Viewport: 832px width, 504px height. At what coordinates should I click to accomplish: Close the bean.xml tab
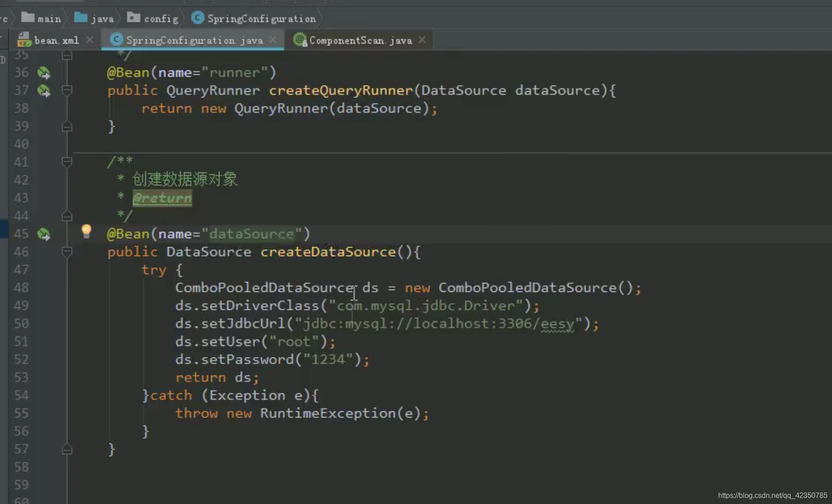[x=90, y=40]
